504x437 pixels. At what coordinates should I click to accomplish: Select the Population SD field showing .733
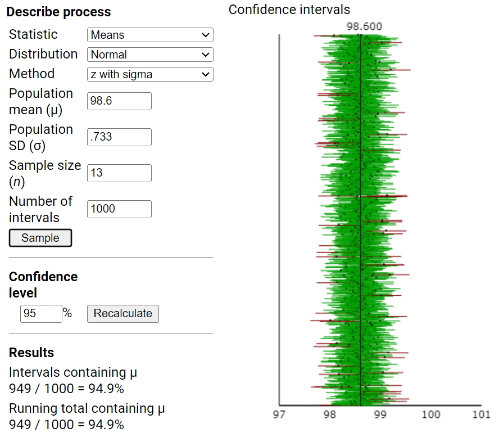(x=119, y=137)
